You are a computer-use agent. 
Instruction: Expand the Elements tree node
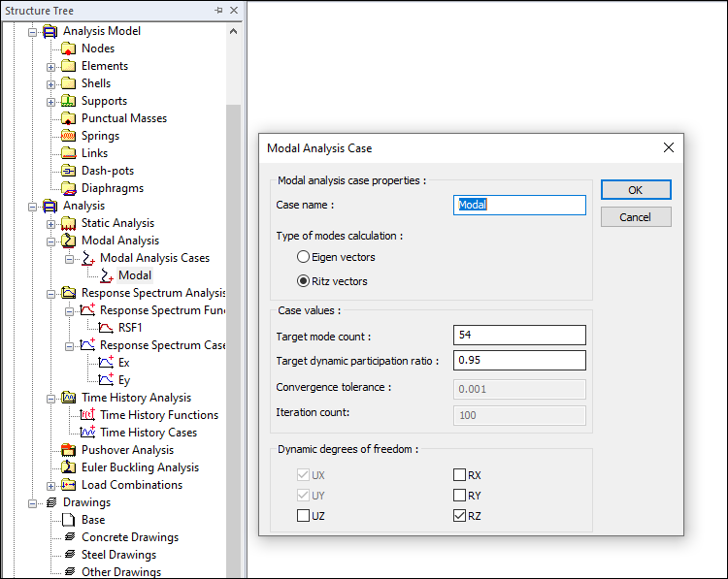click(x=51, y=66)
